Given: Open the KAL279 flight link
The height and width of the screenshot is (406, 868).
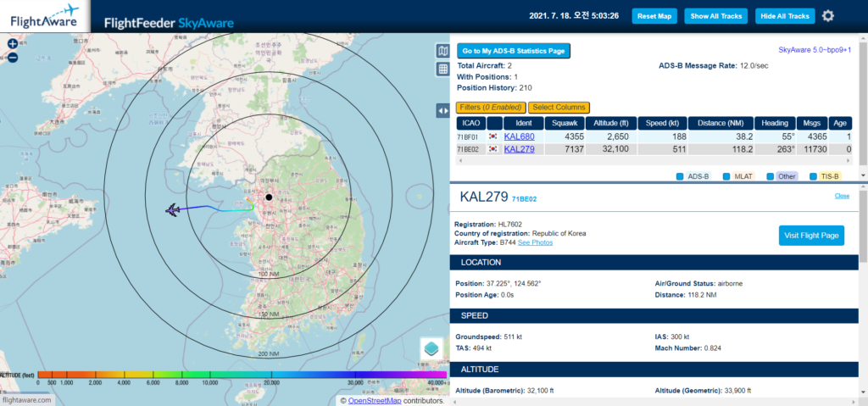Looking at the screenshot, I should tap(520, 149).
